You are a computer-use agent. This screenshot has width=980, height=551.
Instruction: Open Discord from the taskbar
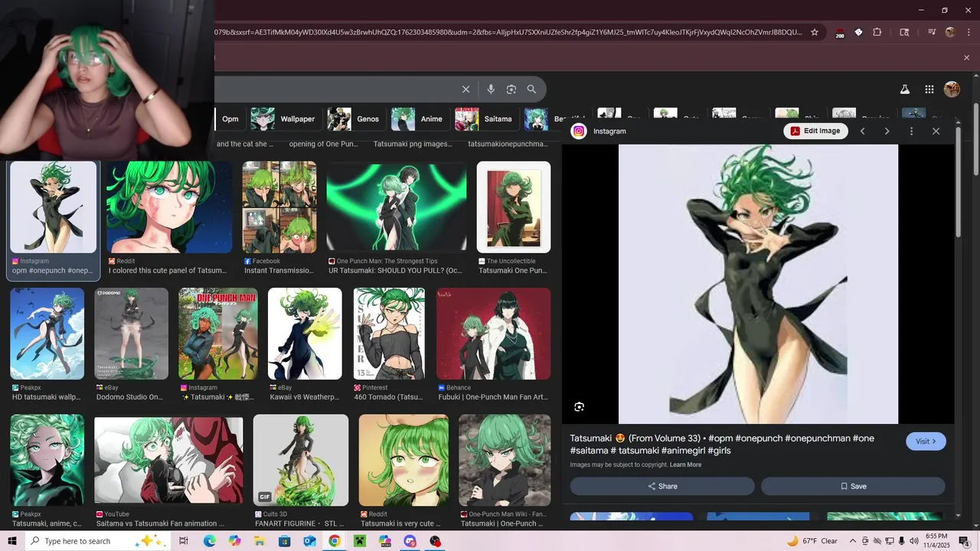tap(410, 541)
